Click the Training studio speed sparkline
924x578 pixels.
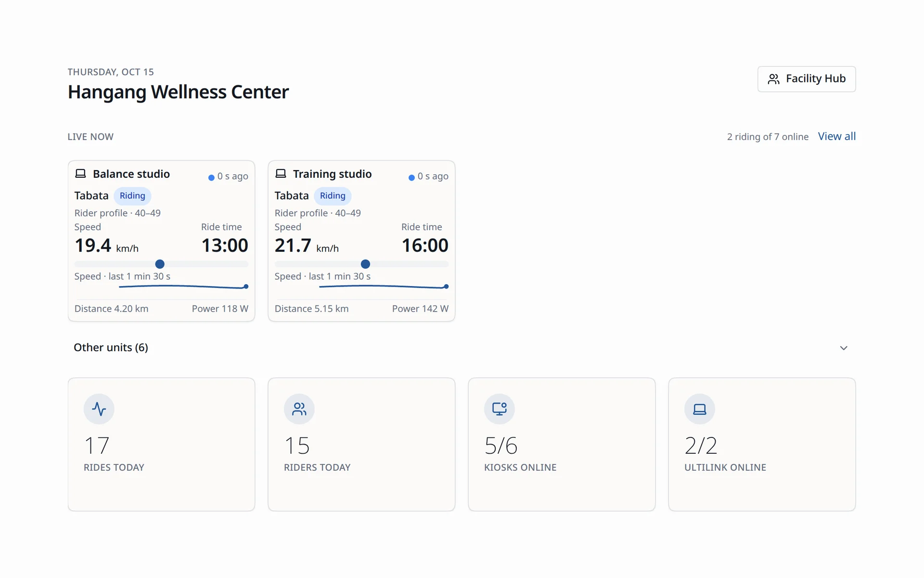coord(384,287)
